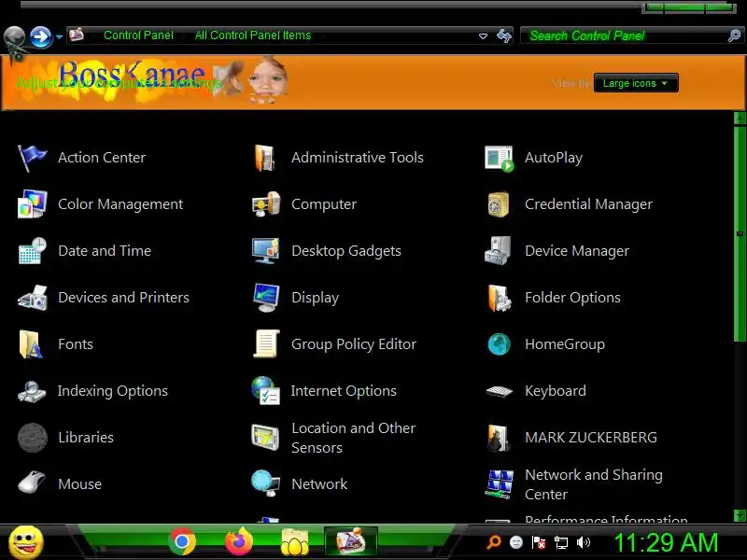
Task: Open the Indexing Options icon
Action: click(32, 391)
